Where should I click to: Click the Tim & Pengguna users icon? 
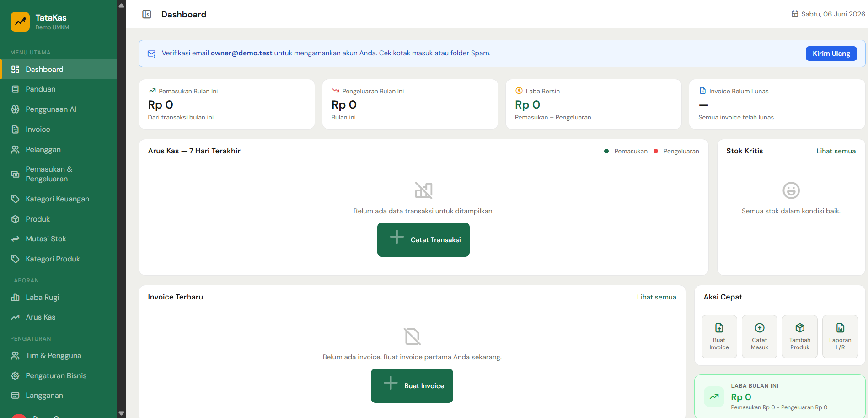(x=15, y=355)
